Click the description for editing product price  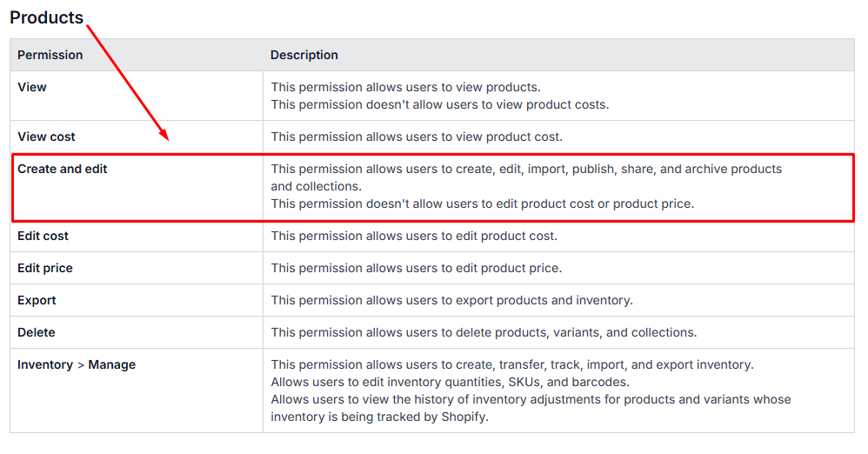(x=417, y=268)
